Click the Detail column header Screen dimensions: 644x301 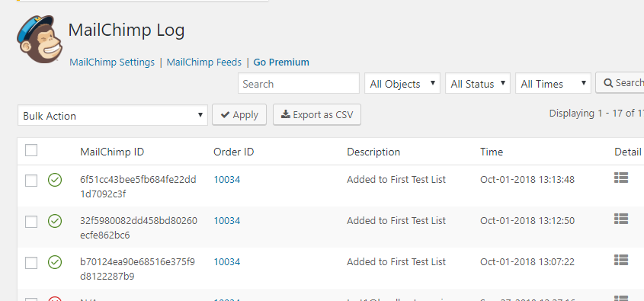627,152
